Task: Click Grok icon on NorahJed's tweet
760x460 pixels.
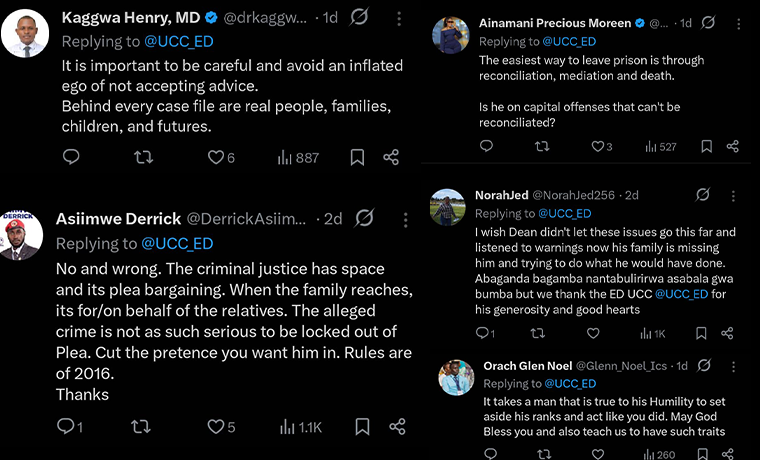Action: click(x=703, y=195)
